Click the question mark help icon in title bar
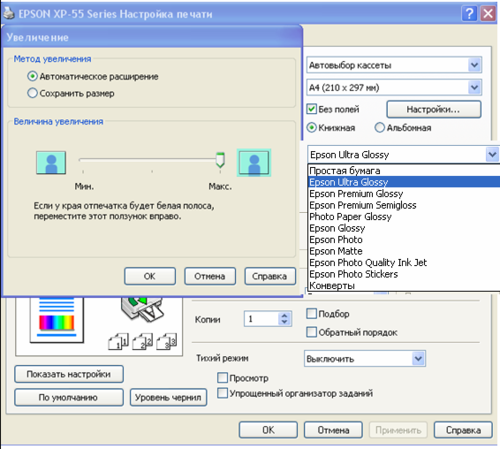The width and height of the screenshot is (500, 449). (x=469, y=14)
